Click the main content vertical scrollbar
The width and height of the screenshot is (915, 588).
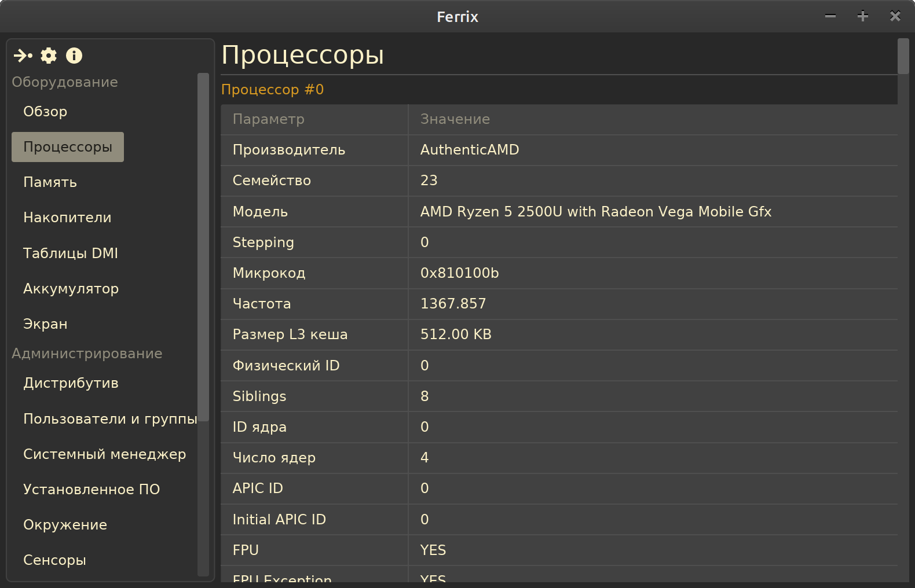coord(903,57)
